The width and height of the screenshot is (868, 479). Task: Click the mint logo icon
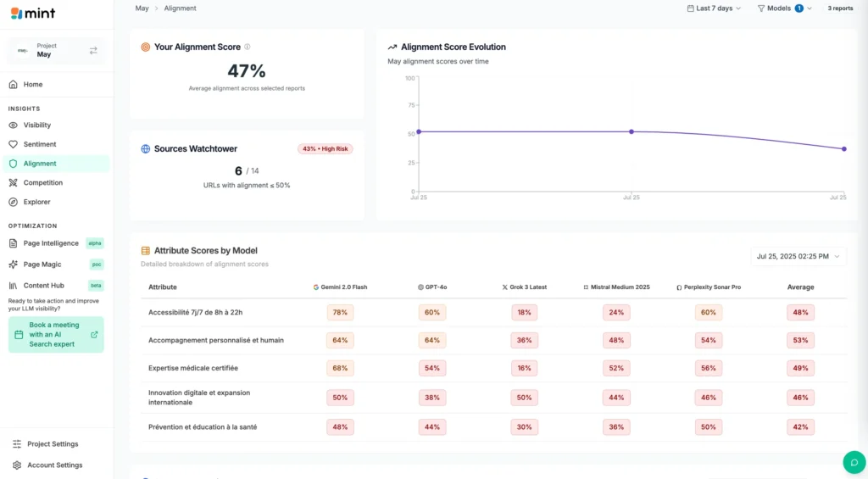tap(16, 14)
